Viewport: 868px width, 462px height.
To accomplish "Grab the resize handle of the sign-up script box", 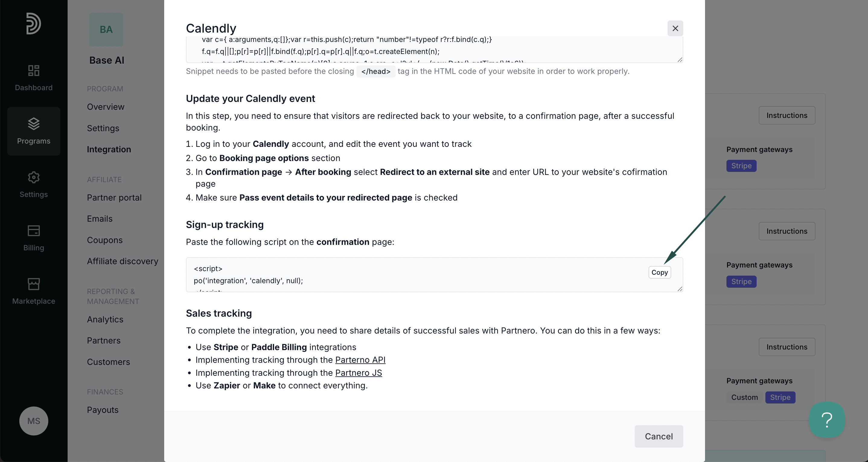I will click(680, 289).
